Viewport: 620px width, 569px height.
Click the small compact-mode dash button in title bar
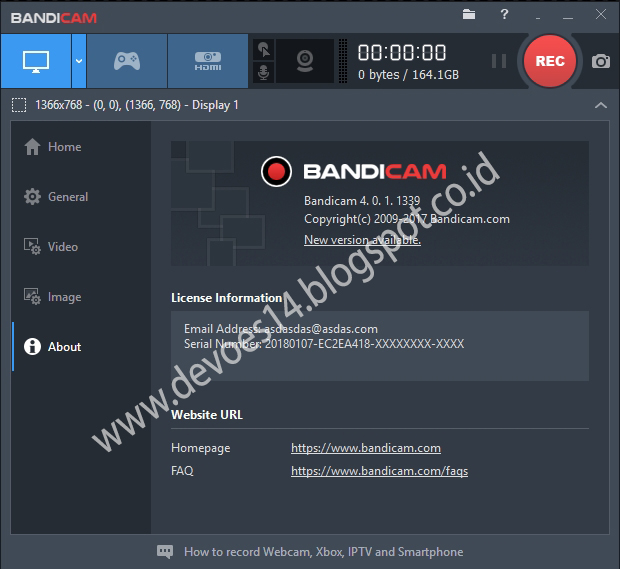(538, 18)
